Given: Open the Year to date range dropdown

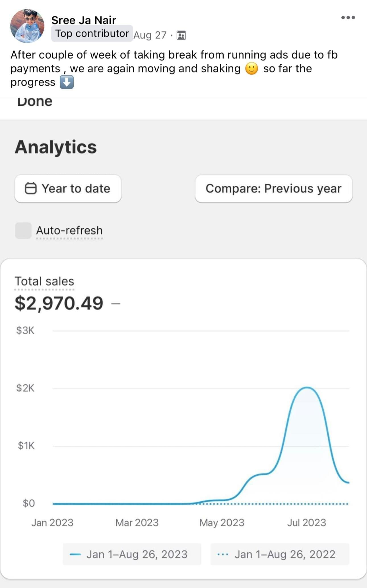Looking at the screenshot, I should pyautogui.click(x=68, y=189).
